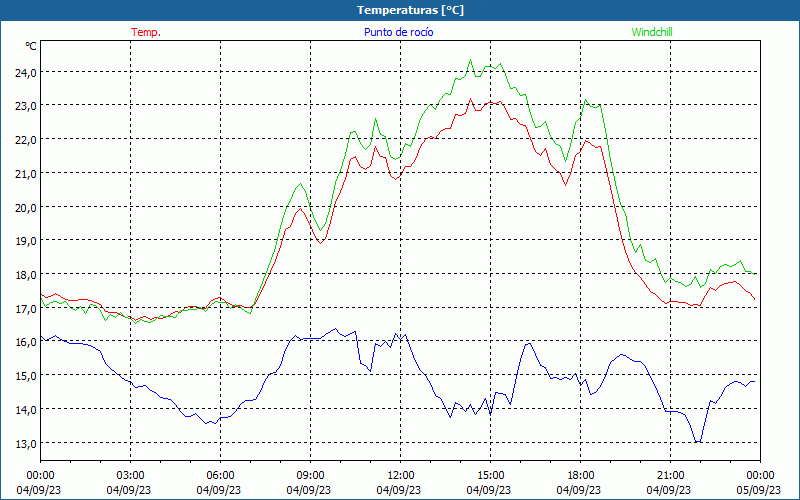Click the 04/09/23 date under 12:00
The width and height of the screenshot is (800, 500).
coord(399,490)
